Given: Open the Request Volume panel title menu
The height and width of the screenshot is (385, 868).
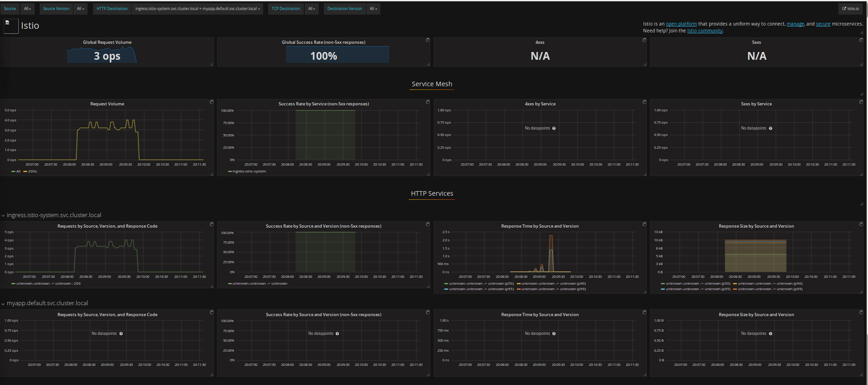Looking at the screenshot, I should click(x=107, y=104).
